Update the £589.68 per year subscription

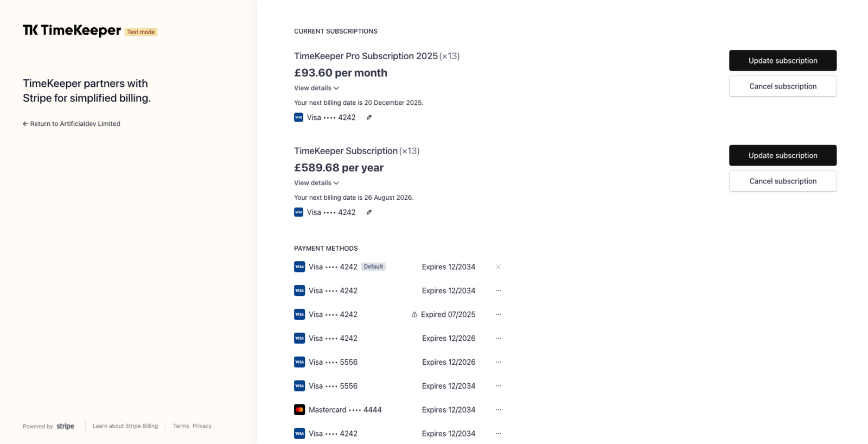[x=783, y=155]
